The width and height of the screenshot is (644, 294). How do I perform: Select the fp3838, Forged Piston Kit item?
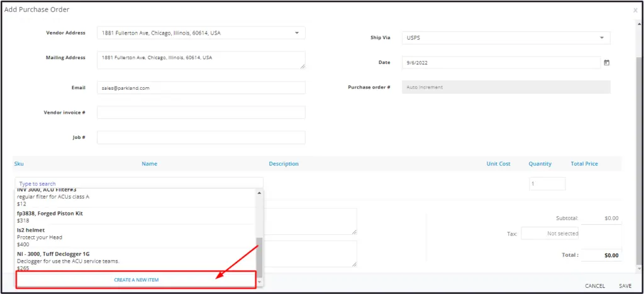135,217
